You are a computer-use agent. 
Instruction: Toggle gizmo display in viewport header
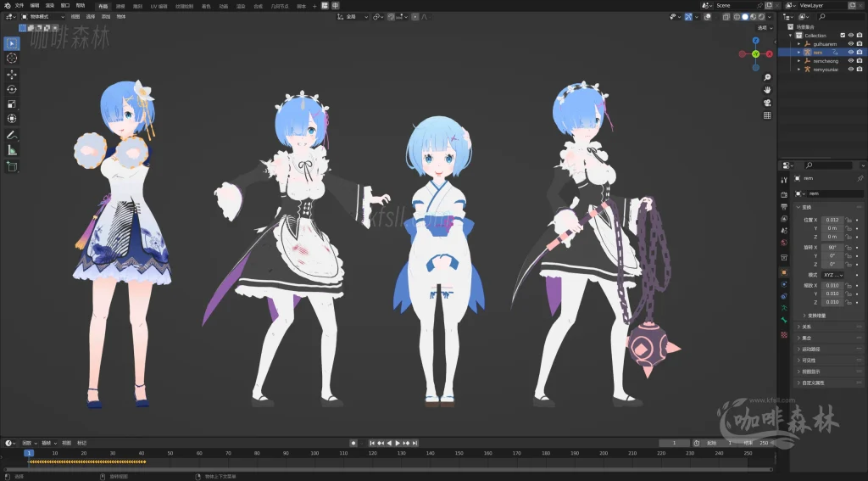(x=688, y=17)
